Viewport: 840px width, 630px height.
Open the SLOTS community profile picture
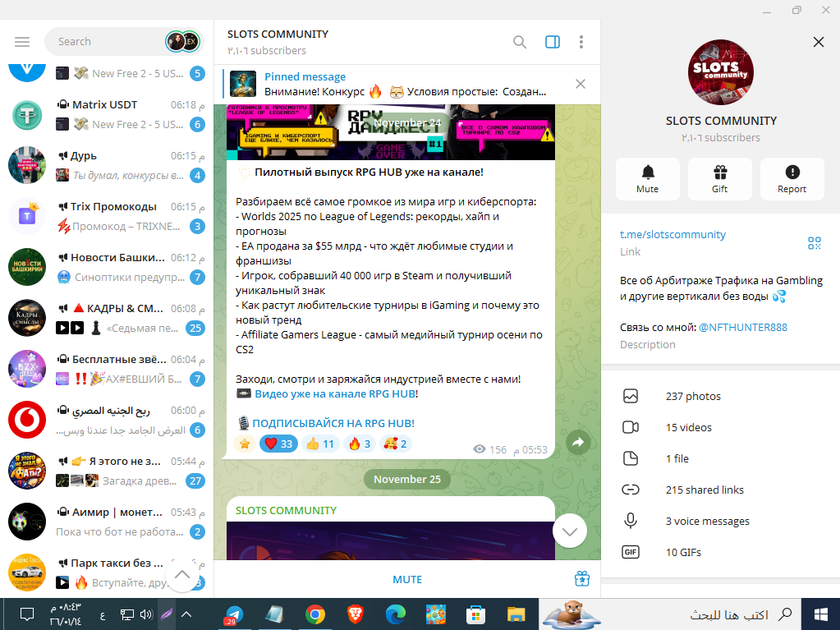(x=721, y=72)
